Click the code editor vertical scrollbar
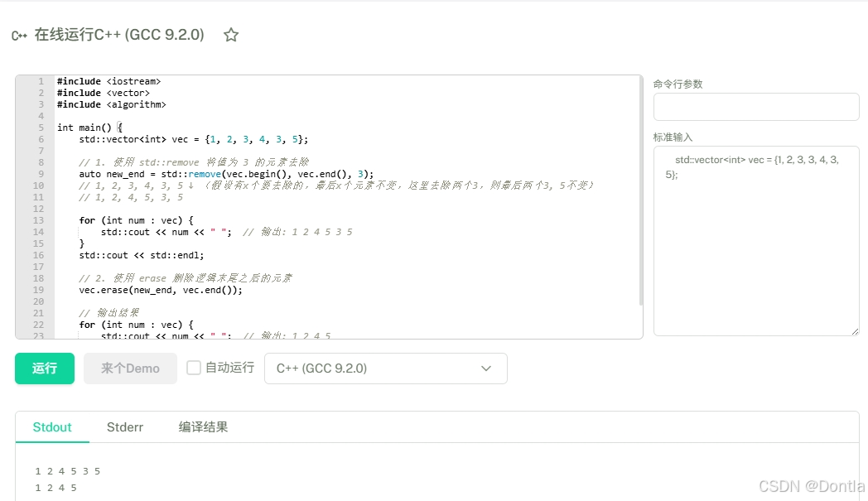Screen dimensions: 868x501 tap(640, 191)
